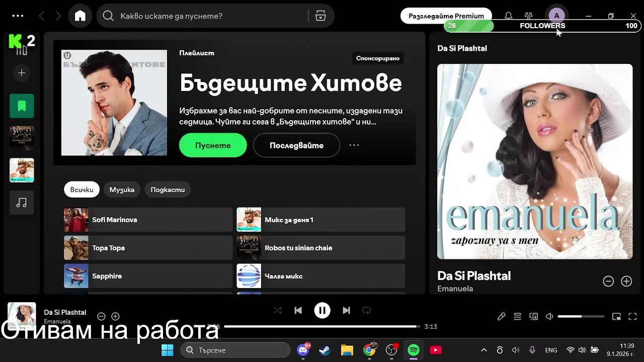Open the play queue
The height and width of the screenshot is (362, 644).
click(517, 316)
